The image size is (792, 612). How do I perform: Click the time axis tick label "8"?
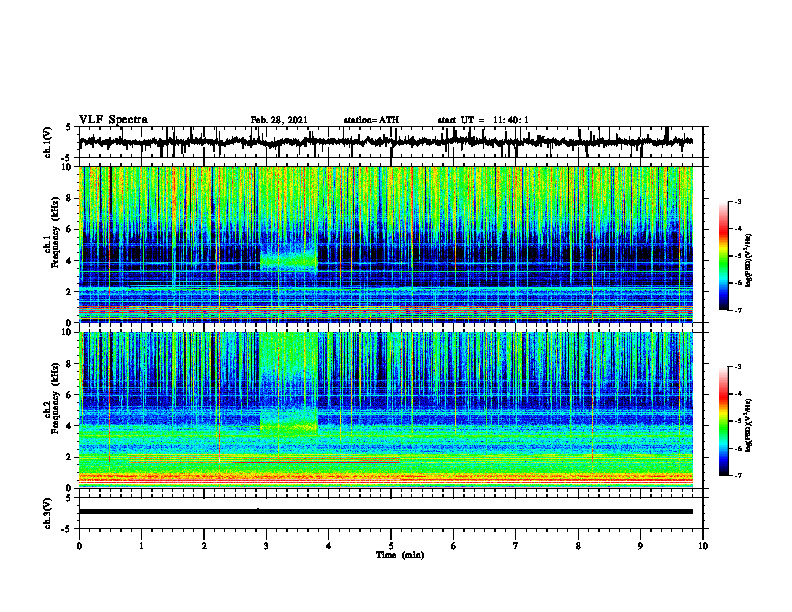578,546
